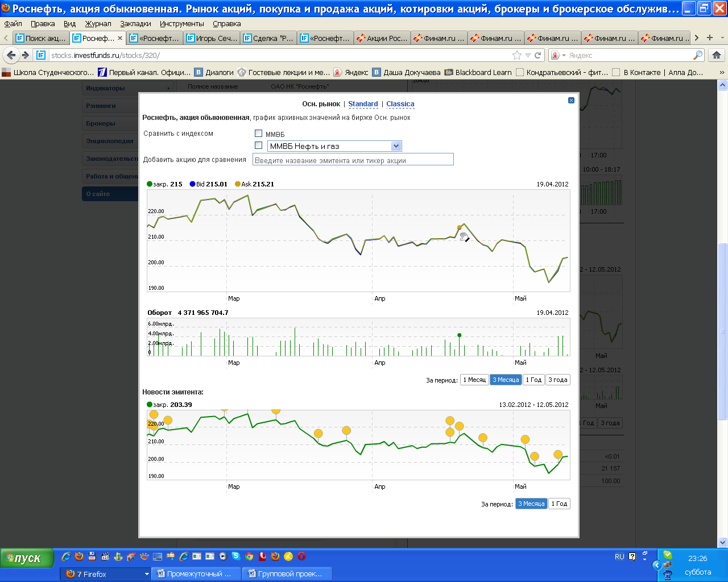The height and width of the screenshot is (582, 728).
Task: Open Windows Media Player quick launch icon
Action: click(x=223, y=556)
